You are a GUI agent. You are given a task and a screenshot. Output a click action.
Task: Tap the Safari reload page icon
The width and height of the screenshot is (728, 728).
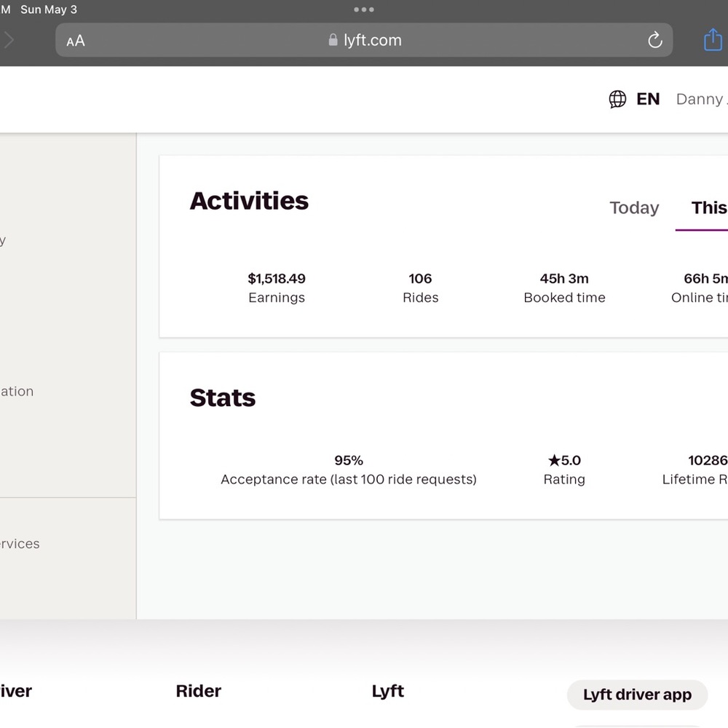pyautogui.click(x=654, y=40)
